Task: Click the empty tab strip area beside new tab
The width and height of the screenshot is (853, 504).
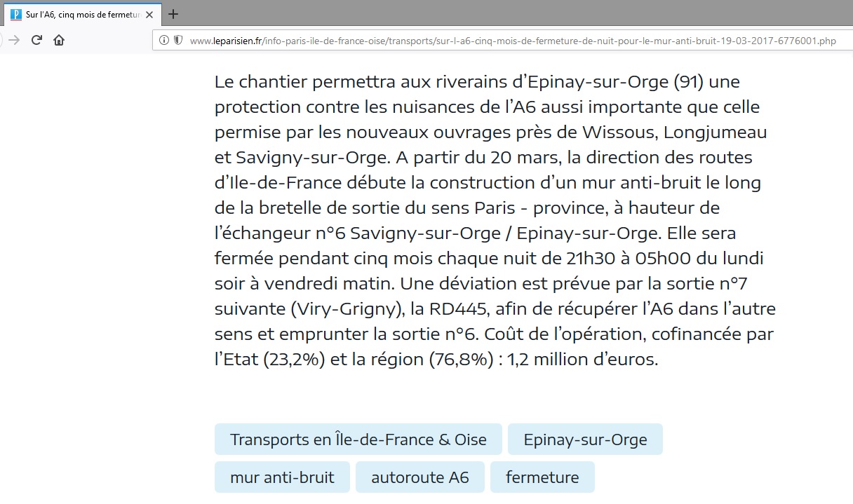Action: tap(491, 14)
